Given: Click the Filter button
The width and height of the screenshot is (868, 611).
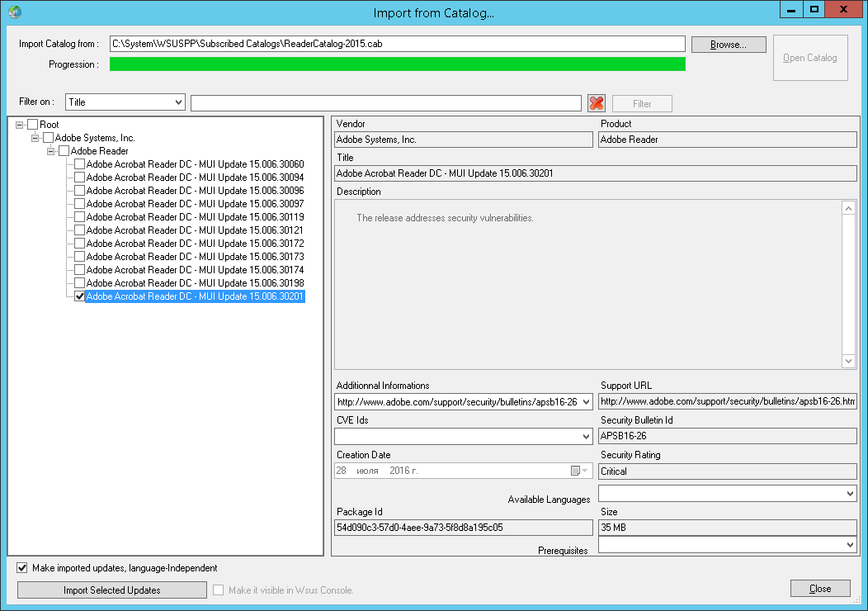Looking at the screenshot, I should point(642,103).
